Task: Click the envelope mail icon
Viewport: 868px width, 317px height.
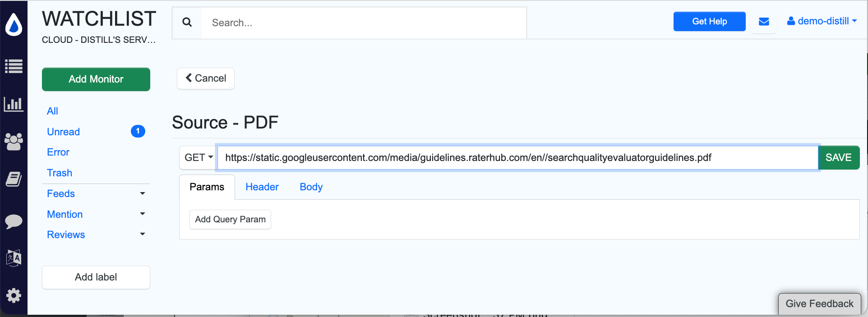Action: click(x=764, y=22)
